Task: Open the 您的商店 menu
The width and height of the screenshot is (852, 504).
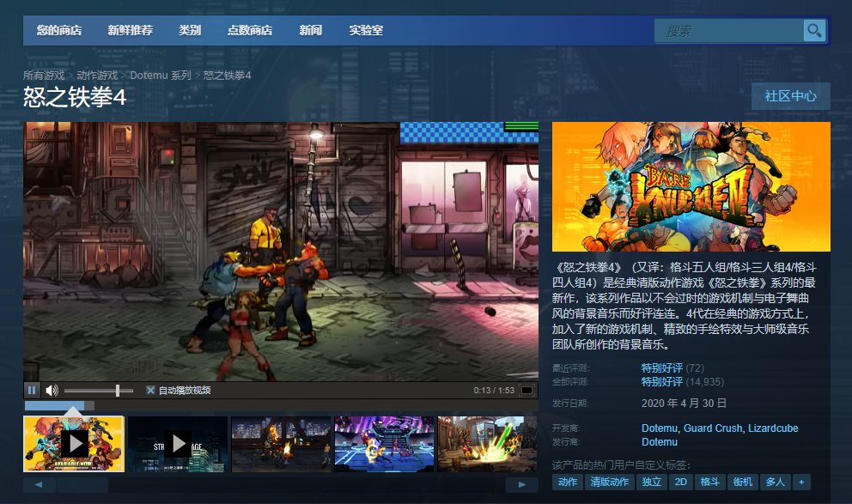Action: coord(58,29)
